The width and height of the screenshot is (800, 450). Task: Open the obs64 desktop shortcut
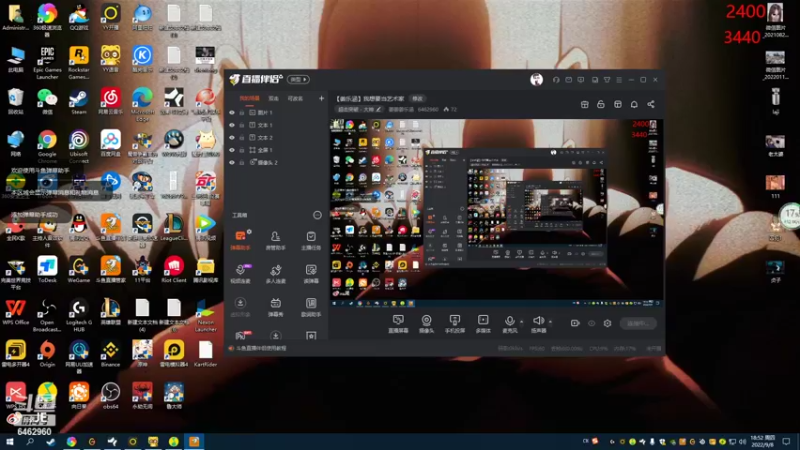[x=110, y=396]
